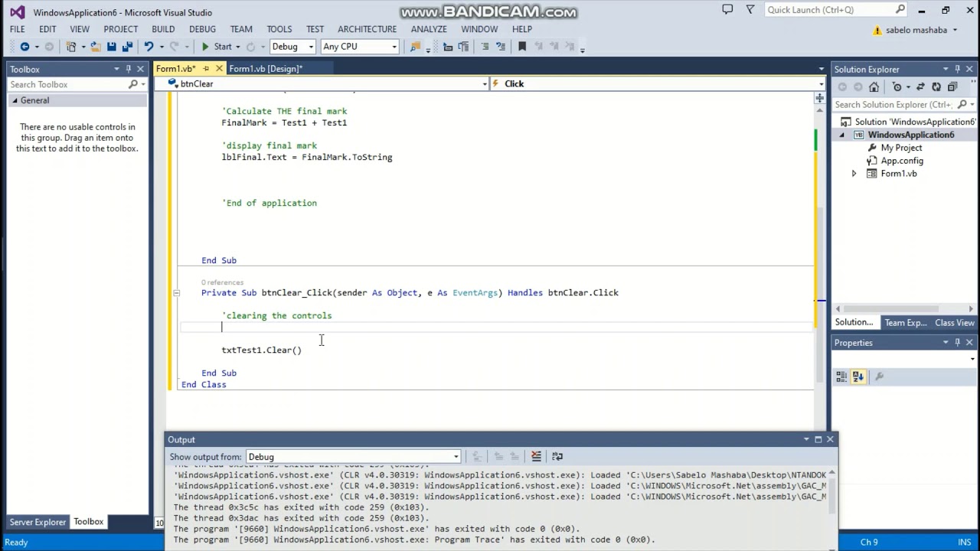The image size is (980, 551).
Task: Expand the Form1.vb tree node
Action: coord(854,174)
